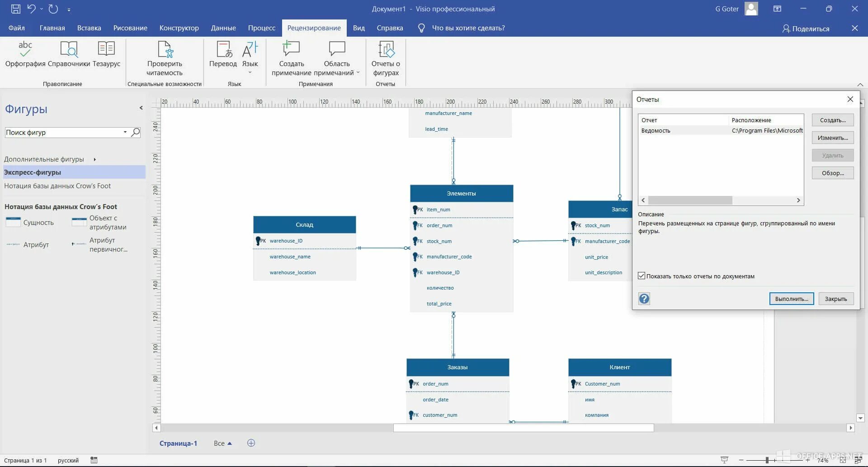Collapse the Фигуры shapes pane
The image size is (868, 467).
point(141,108)
